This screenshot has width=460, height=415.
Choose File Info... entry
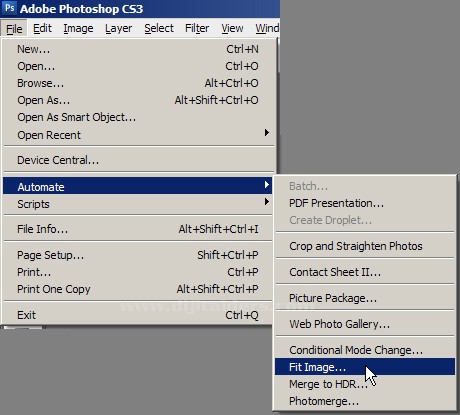click(x=138, y=229)
